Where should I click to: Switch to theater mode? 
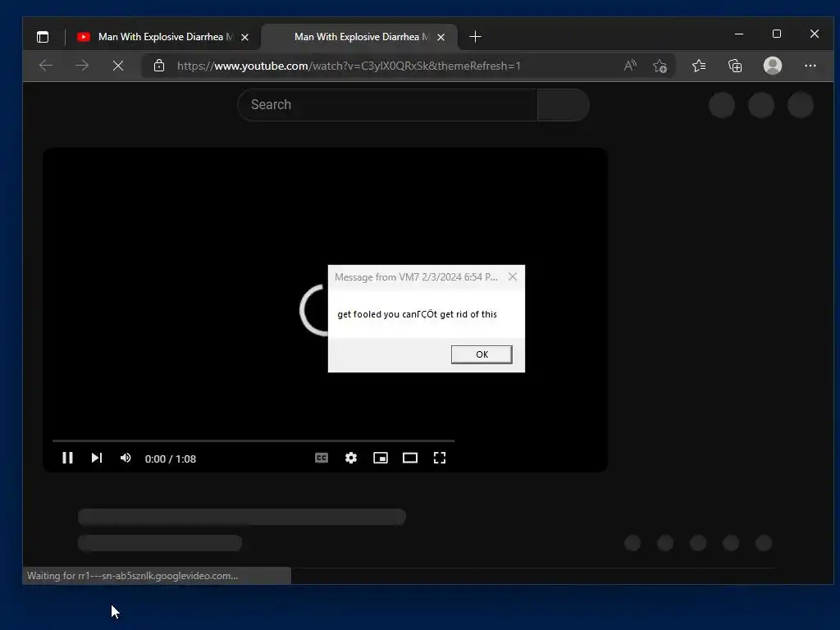tap(410, 458)
